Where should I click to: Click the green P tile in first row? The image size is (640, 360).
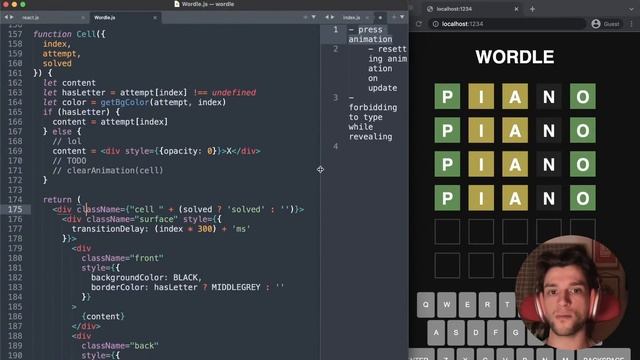click(447, 97)
